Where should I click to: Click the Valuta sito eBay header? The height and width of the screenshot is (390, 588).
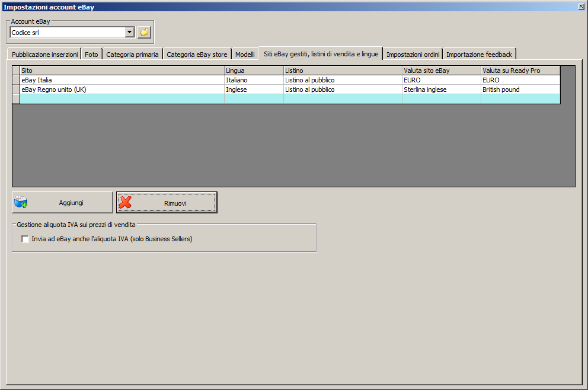[442, 71]
